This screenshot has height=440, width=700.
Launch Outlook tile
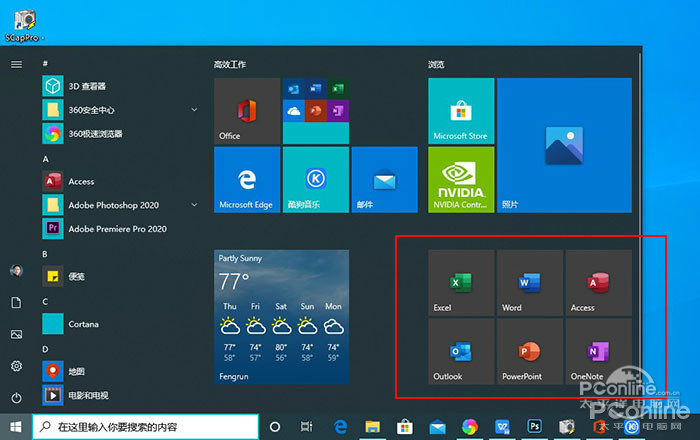coord(461,351)
